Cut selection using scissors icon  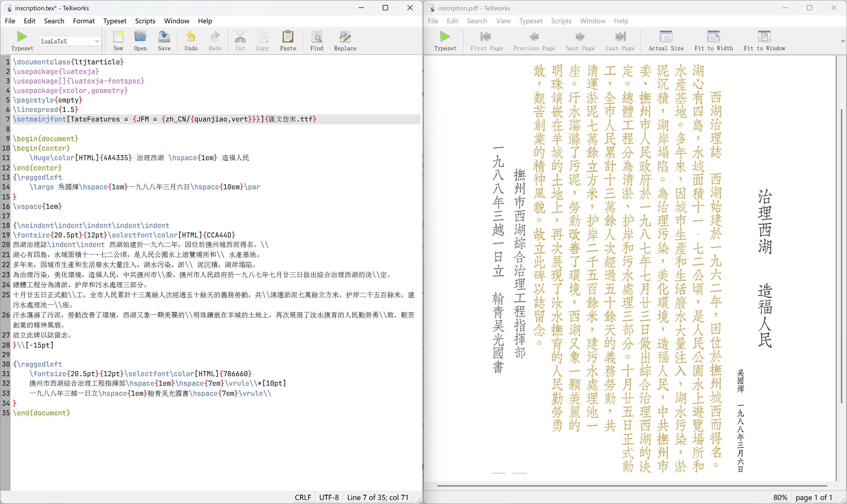pos(240,41)
